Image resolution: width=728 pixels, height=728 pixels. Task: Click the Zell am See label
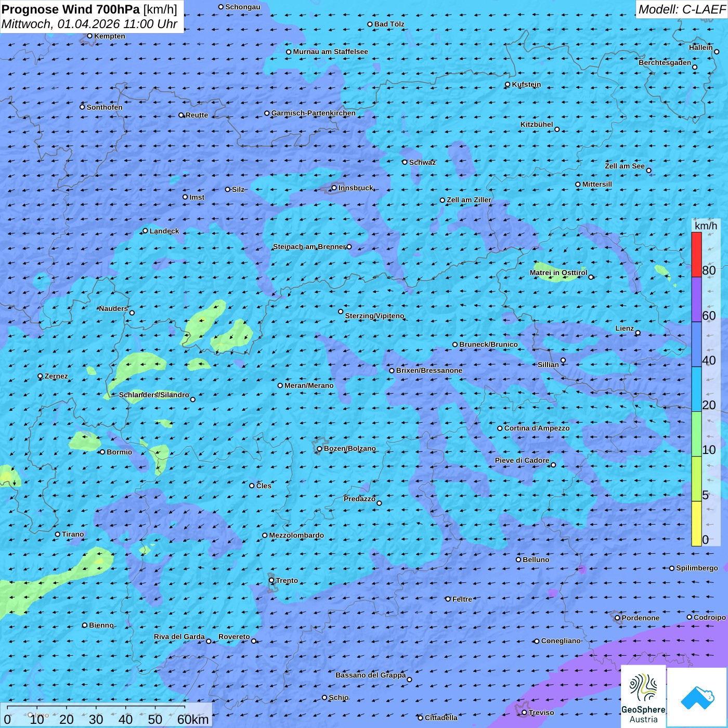625,166
